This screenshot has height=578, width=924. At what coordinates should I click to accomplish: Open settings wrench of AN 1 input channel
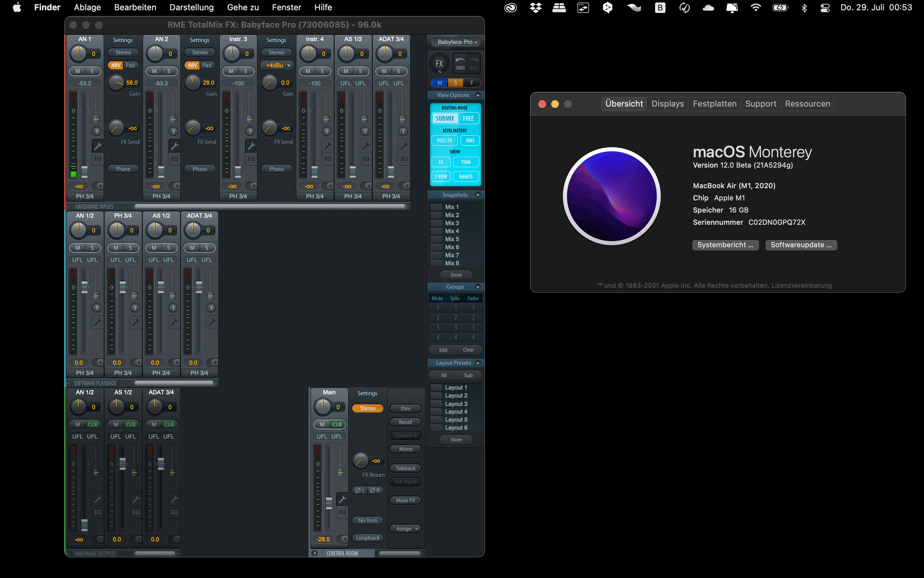tap(98, 146)
